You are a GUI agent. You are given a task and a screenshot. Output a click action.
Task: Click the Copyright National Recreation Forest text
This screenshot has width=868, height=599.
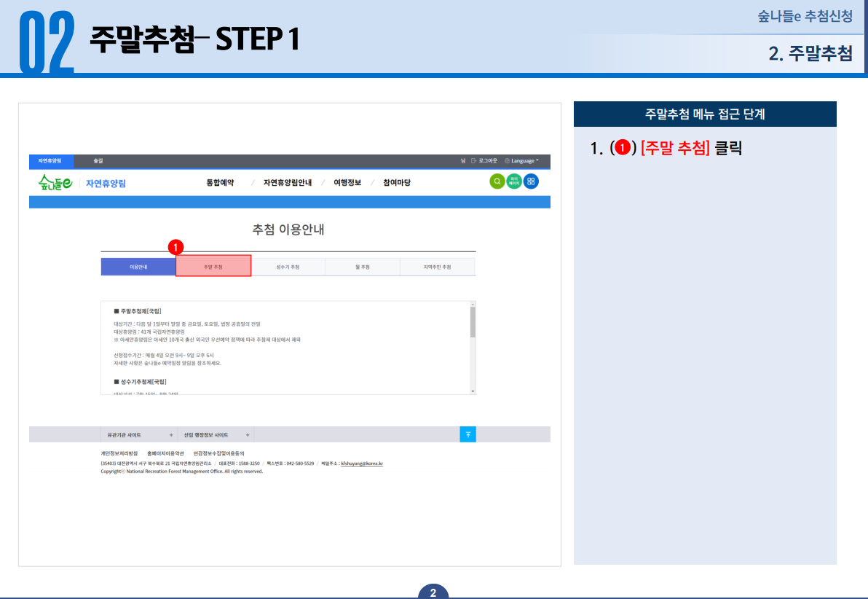coord(181,471)
